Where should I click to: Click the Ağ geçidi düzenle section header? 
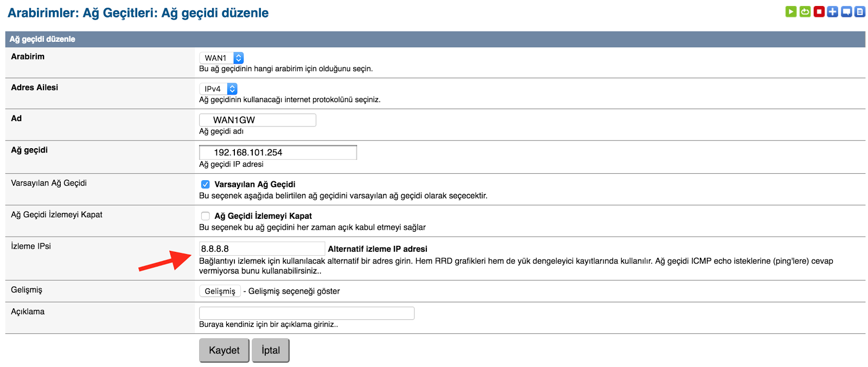[x=42, y=39]
